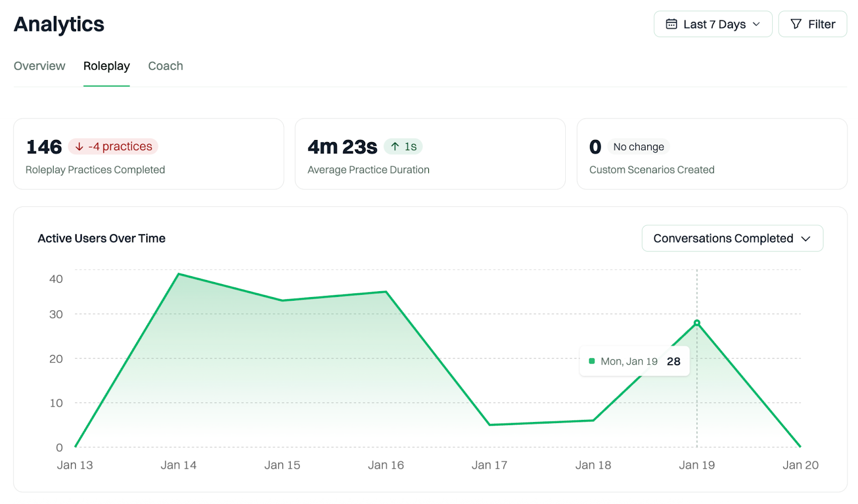Viewport: 858px width, 504px height.
Task: Click the funnel icon on Filter button
Action: tap(796, 24)
